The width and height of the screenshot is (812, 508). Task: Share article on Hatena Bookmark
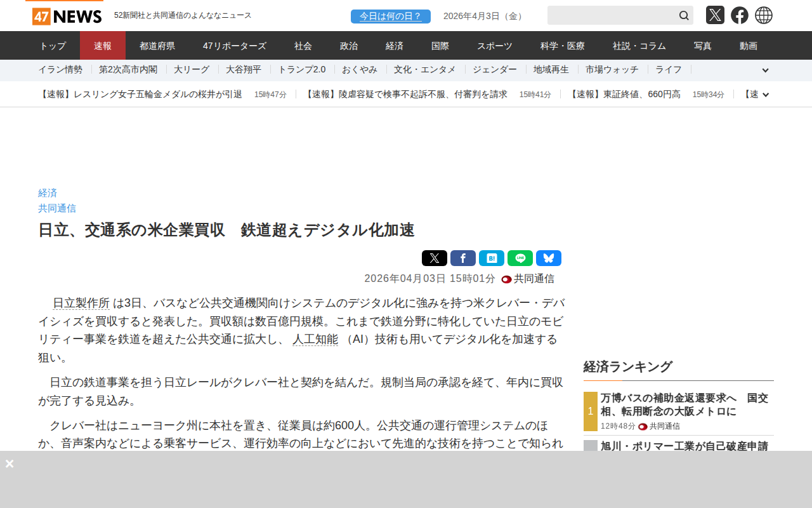tap(492, 258)
